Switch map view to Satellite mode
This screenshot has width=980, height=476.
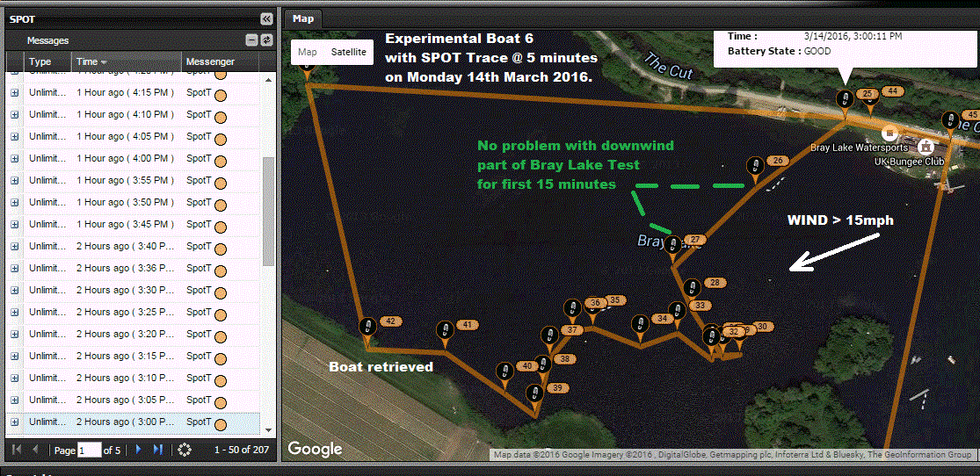pyautogui.click(x=349, y=53)
